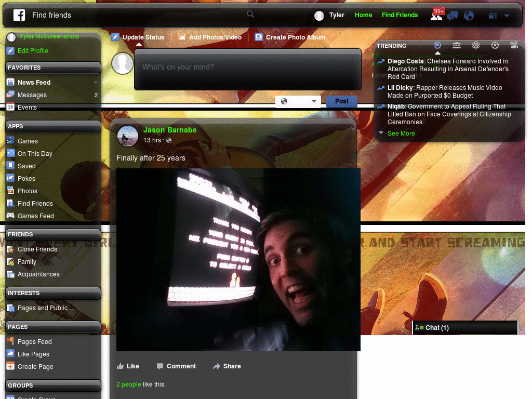This screenshot has width=532, height=399.
Task: Click the Like Pages thumbs-up icon
Action: [10, 353]
